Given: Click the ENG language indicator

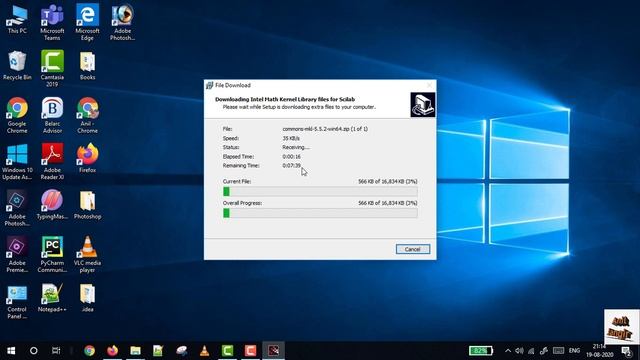Looking at the screenshot, I should point(574,351).
